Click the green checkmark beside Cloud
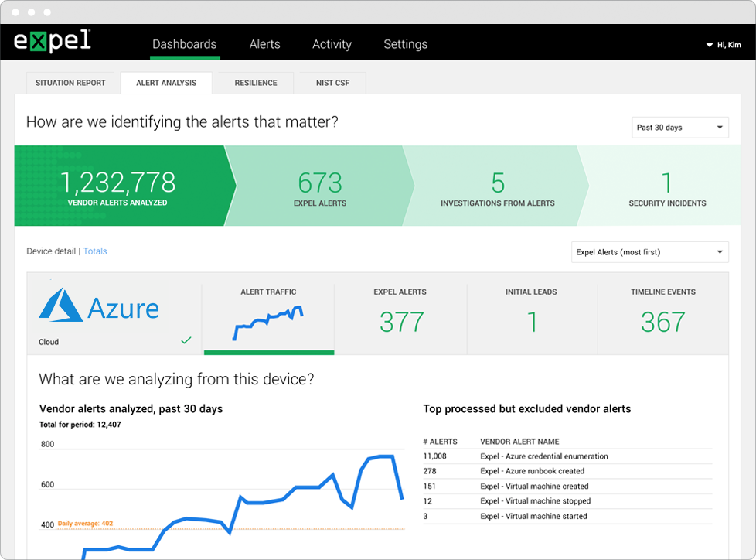The height and width of the screenshot is (560, 756). pyautogui.click(x=186, y=340)
